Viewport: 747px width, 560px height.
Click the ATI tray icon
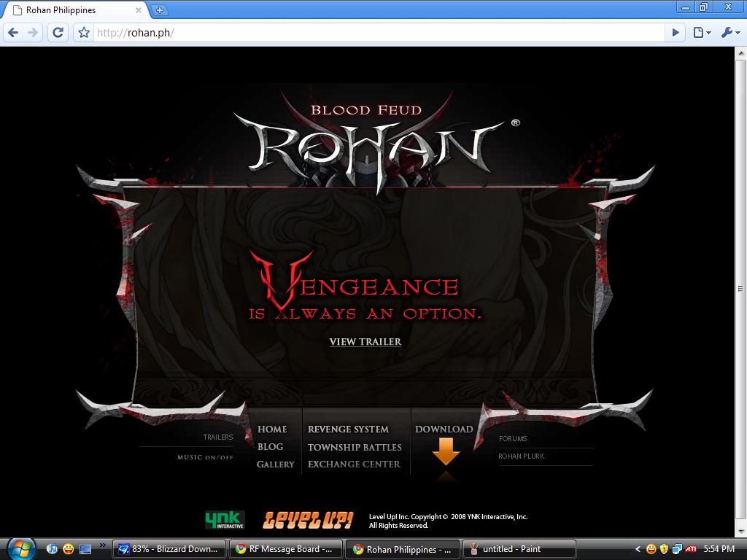click(690, 549)
